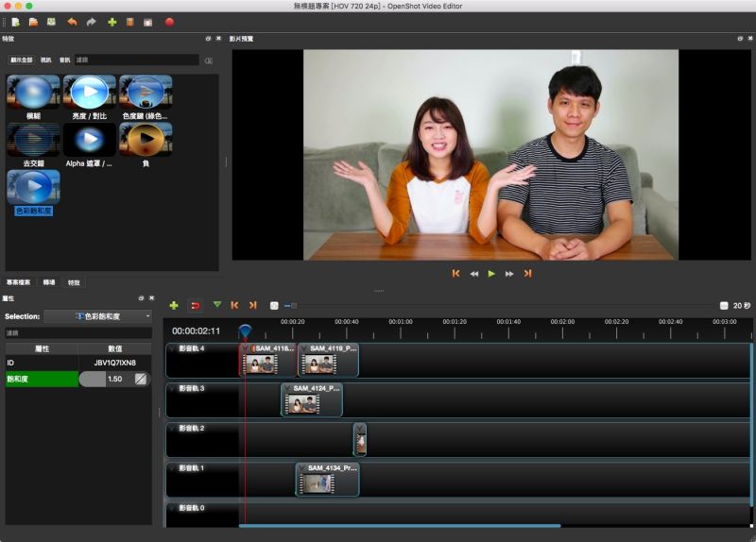Viewport: 756px width, 542px height.
Task: Click the Undo arrow in top toolbar
Action: pos(72,22)
